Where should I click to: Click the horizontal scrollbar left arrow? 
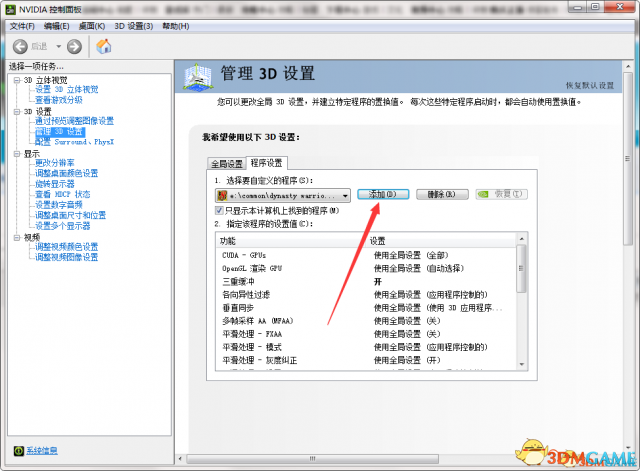point(180,459)
